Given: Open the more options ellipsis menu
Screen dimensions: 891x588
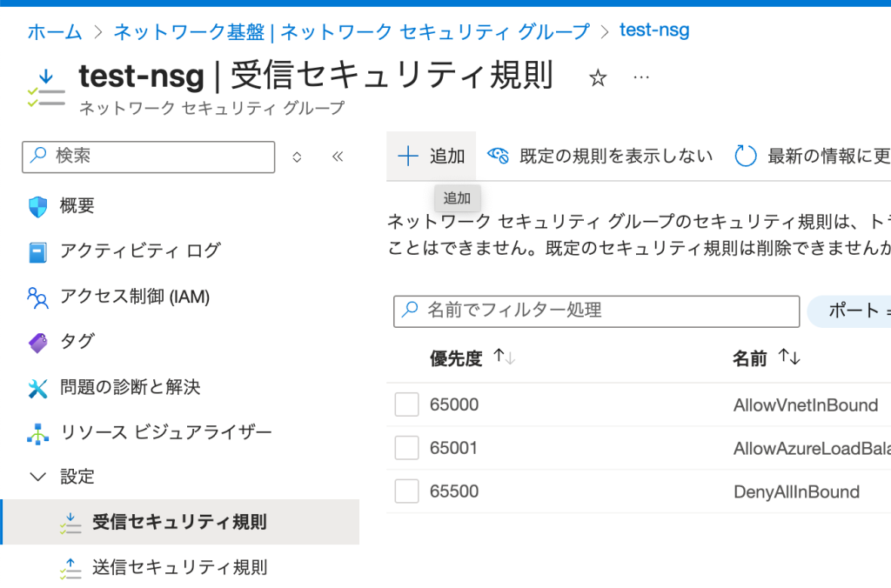Looking at the screenshot, I should coord(641,77).
